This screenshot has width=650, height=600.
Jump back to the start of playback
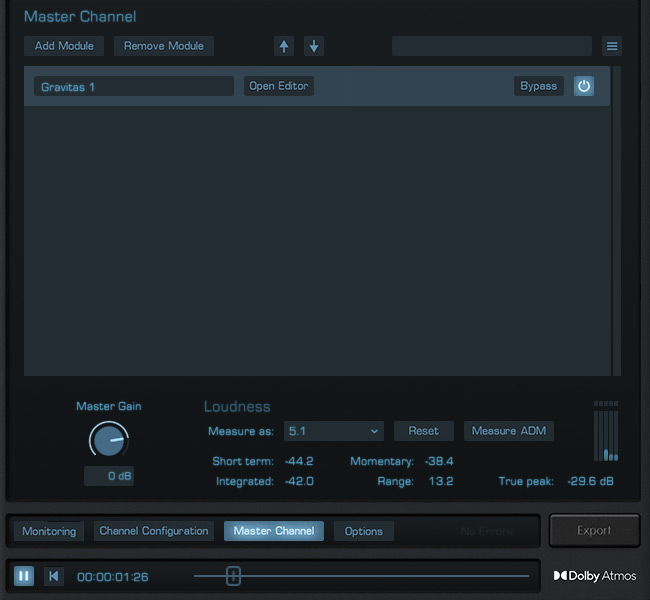[54, 576]
